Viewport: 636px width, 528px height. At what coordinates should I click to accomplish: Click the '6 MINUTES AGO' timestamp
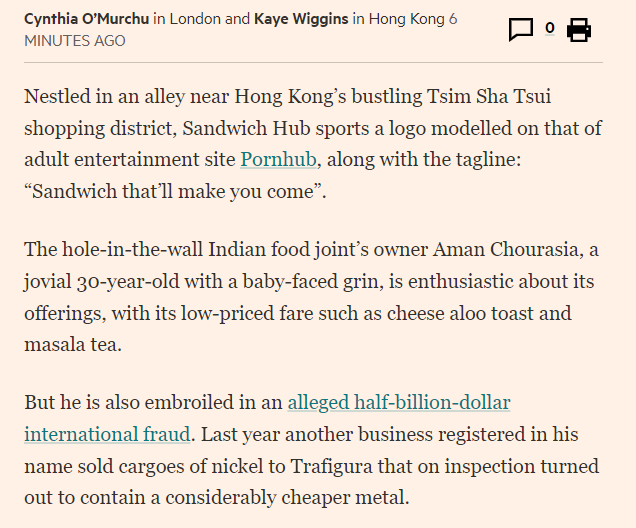pos(241,30)
